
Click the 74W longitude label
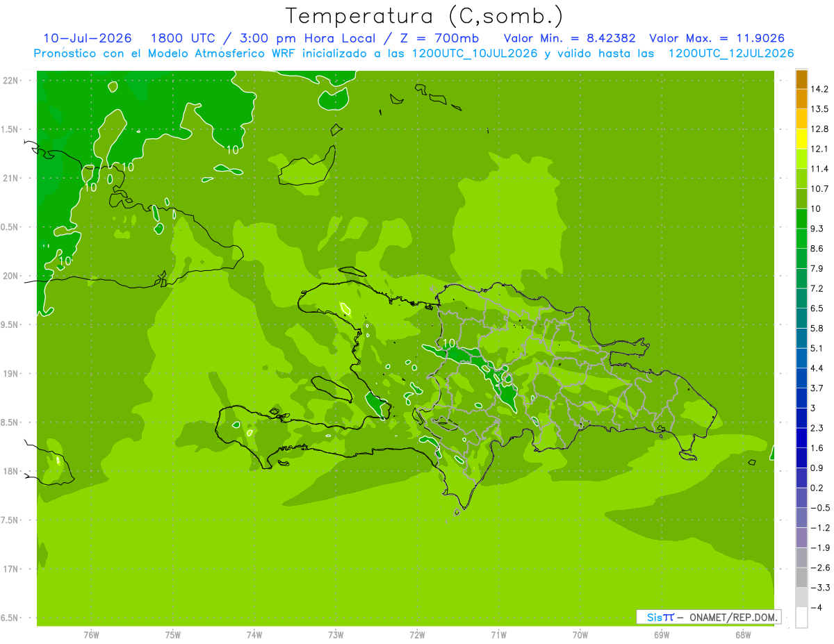click(254, 635)
